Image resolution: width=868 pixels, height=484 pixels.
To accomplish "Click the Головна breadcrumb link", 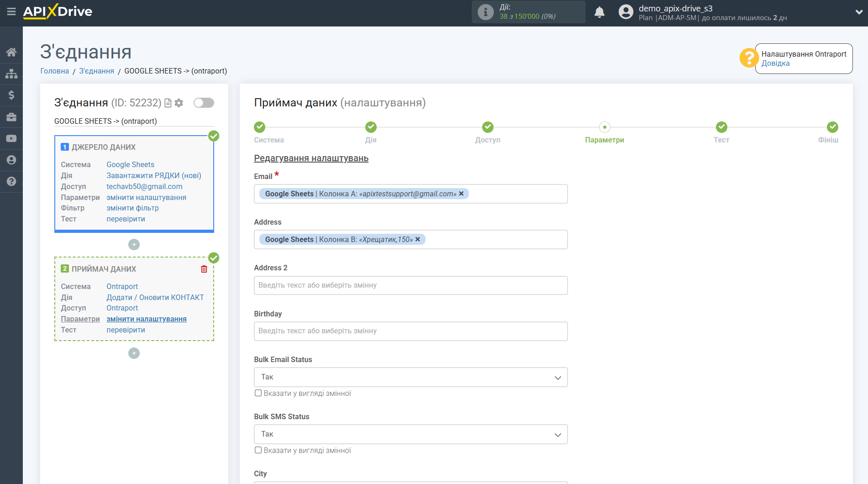I will (55, 71).
